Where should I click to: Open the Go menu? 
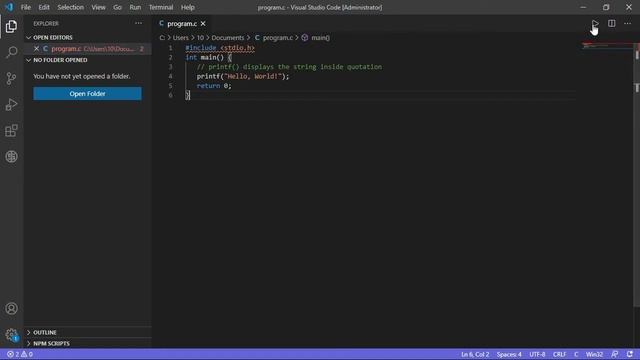(x=118, y=7)
